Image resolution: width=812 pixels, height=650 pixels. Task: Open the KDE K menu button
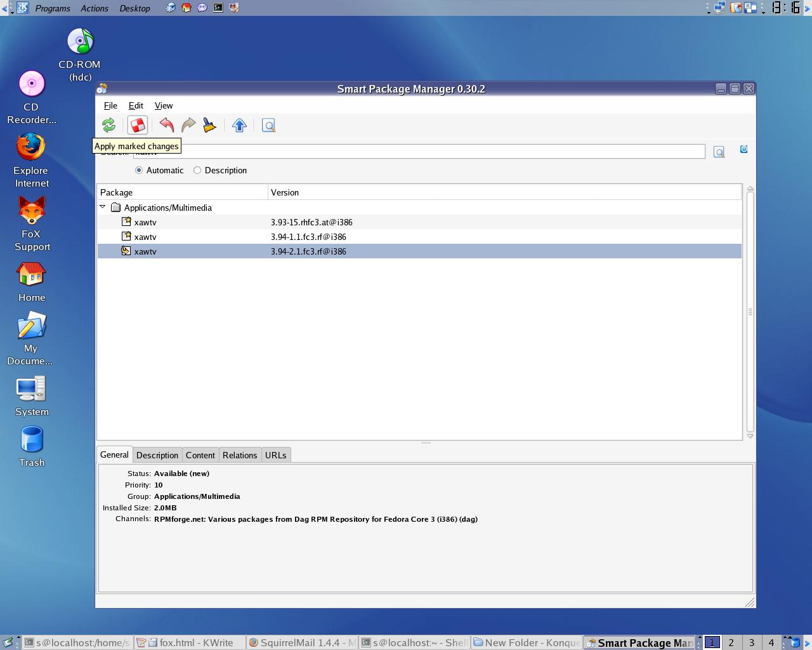(x=22, y=8)
